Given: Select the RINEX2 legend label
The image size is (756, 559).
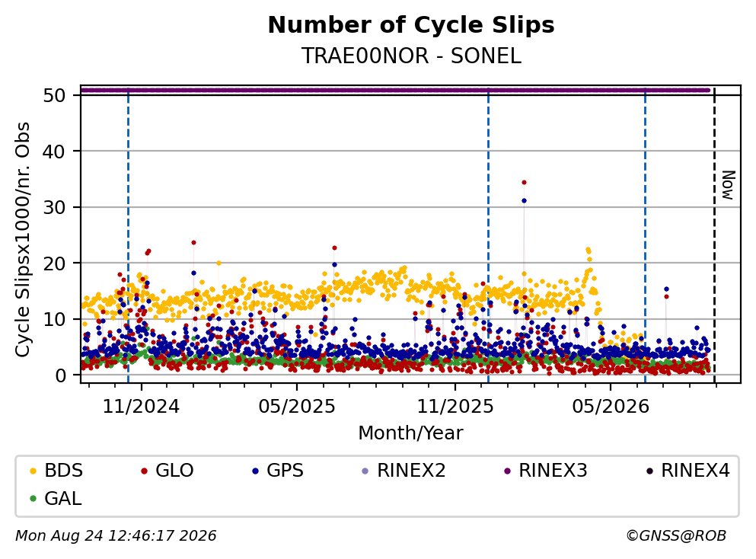Looking at the screenshot, I should (411, 471).
